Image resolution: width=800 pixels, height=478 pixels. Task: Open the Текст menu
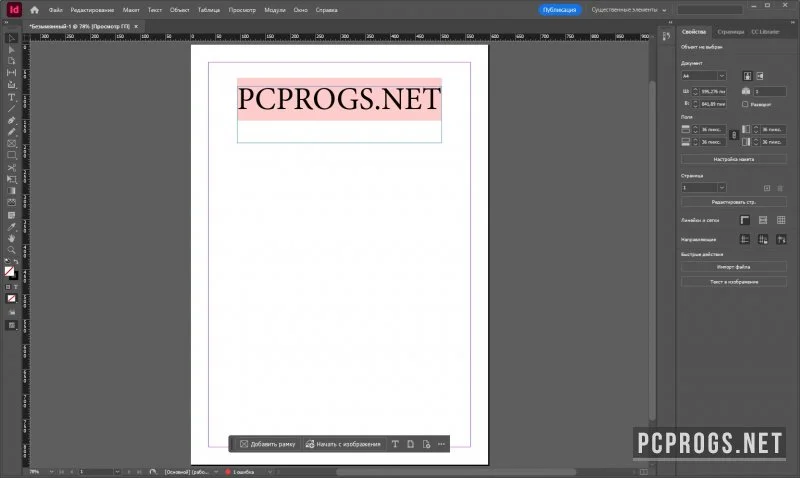click(155, 10)
